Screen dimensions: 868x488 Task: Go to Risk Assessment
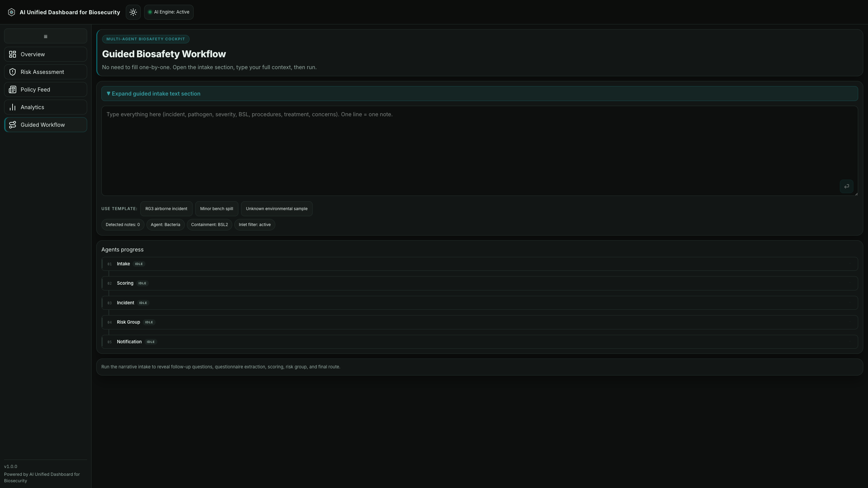[x=45, y=72]
